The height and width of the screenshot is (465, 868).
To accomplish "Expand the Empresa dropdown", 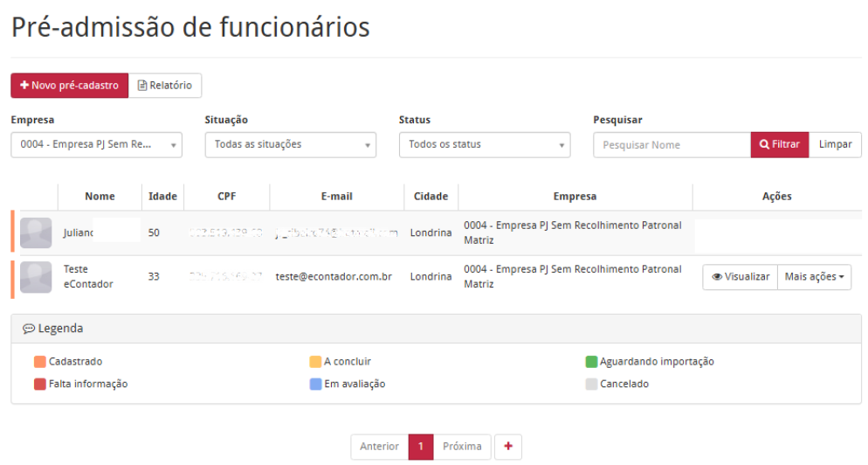I will point(96,145).
